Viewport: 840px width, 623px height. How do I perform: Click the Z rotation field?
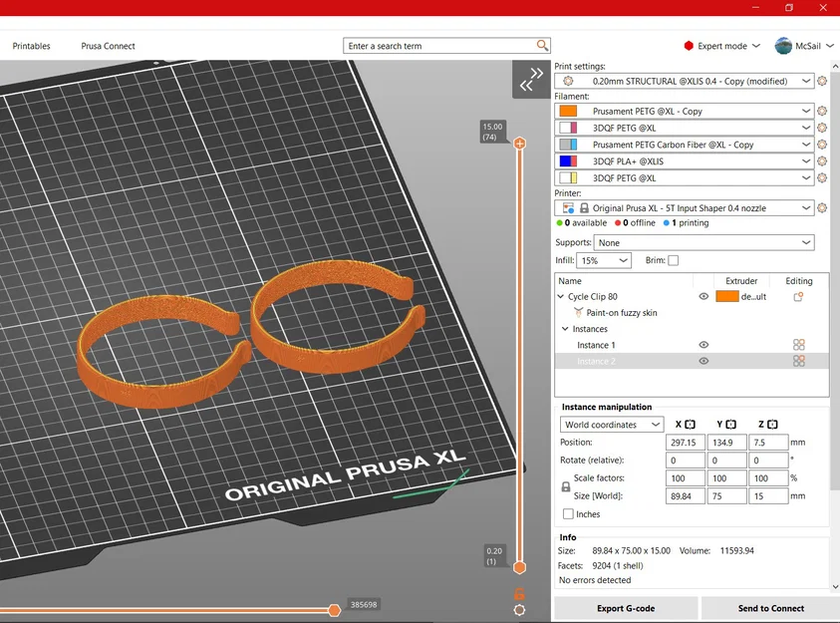[x=768, y=461]
